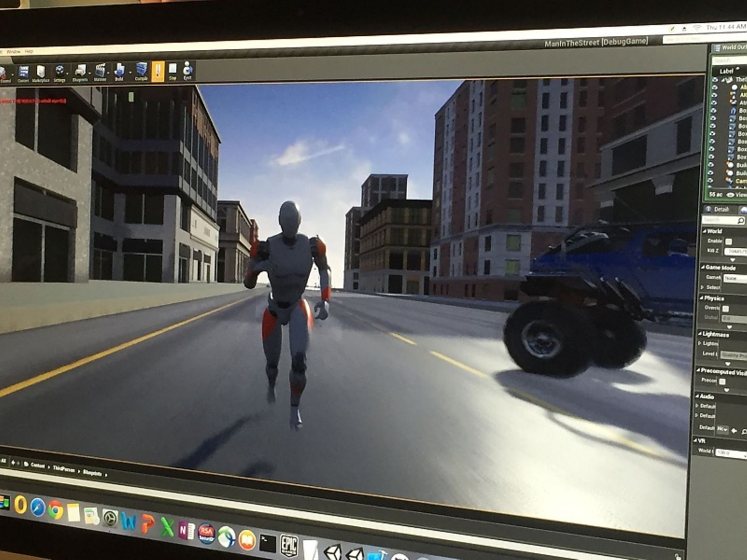Open outliner View Options
This screenshot has width=747, height=560.
coord(737,195)
